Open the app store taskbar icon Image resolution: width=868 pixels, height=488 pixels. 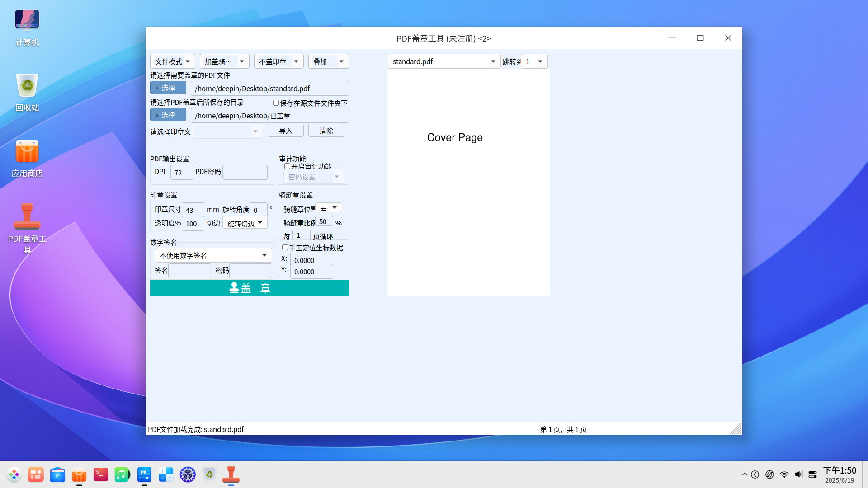79,474
